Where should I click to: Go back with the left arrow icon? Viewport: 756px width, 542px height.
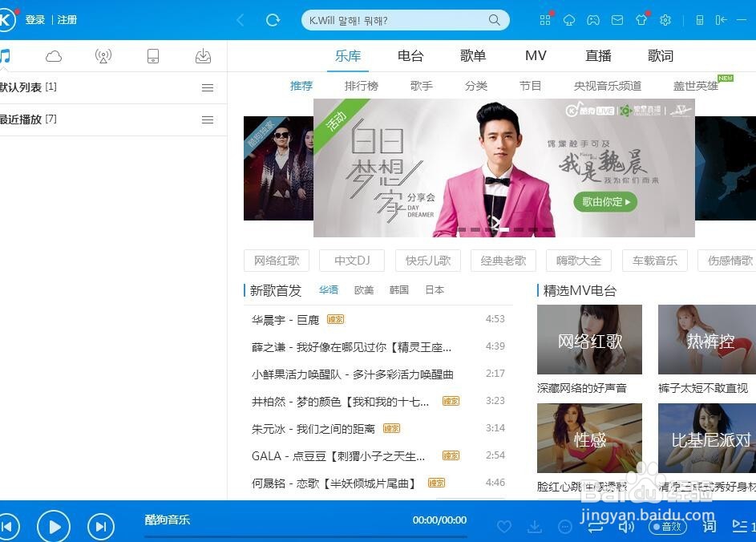pos(241,20)
